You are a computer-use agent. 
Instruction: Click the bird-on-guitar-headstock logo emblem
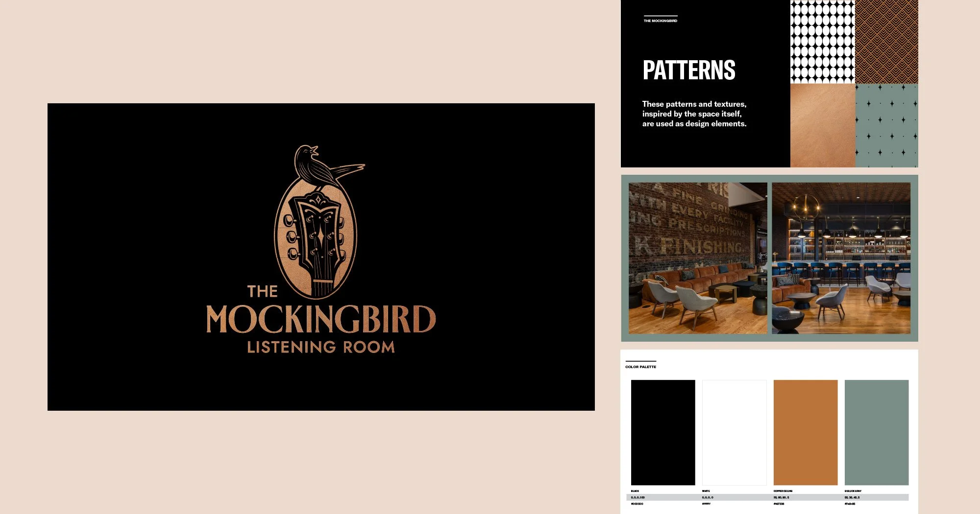tap(319, 222)
